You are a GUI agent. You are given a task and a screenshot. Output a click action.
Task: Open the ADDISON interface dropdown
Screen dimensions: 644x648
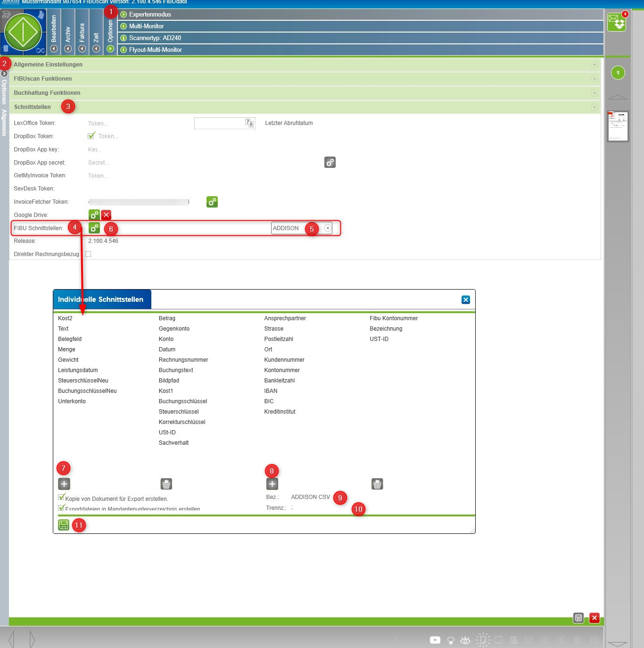click(328, 228)
